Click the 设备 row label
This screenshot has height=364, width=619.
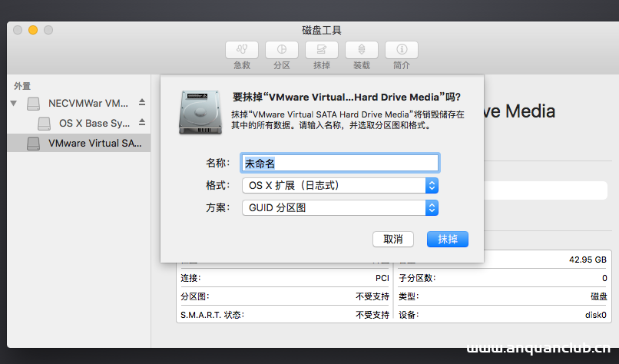[x=409, y=315]
